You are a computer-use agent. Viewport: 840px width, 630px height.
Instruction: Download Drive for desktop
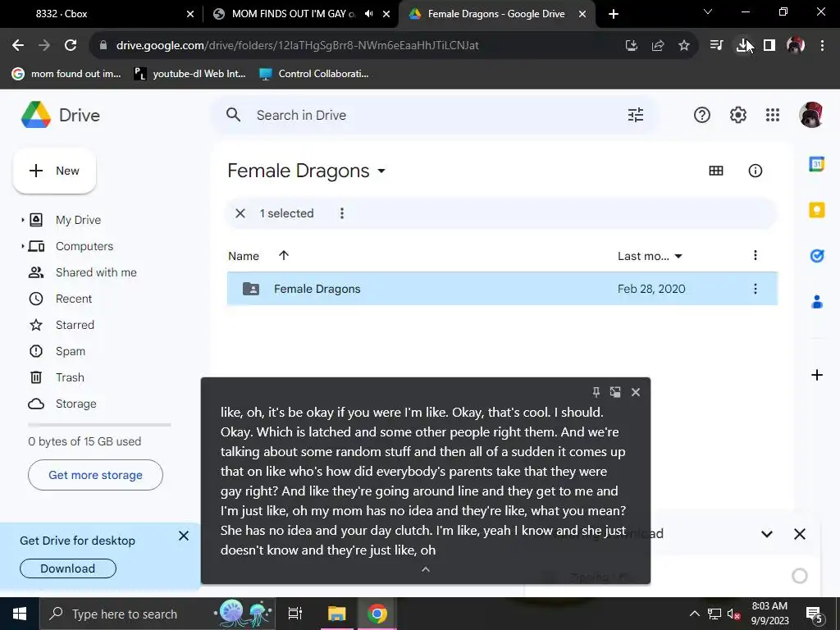[x=68, y=568]
